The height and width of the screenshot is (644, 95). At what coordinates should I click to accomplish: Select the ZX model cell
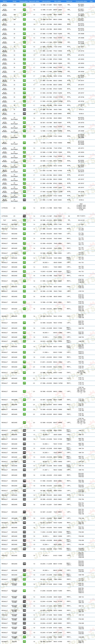coord(14,216)
